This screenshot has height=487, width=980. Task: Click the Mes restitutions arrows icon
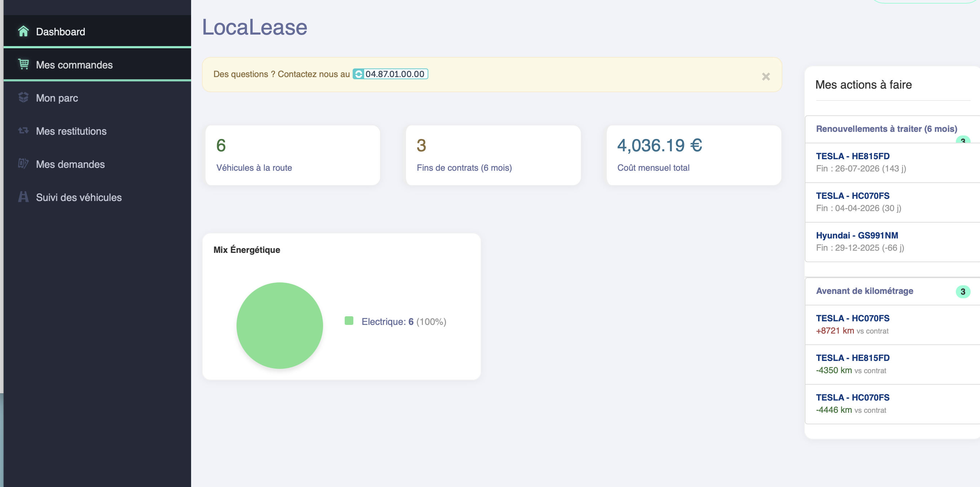click(23, 130)
